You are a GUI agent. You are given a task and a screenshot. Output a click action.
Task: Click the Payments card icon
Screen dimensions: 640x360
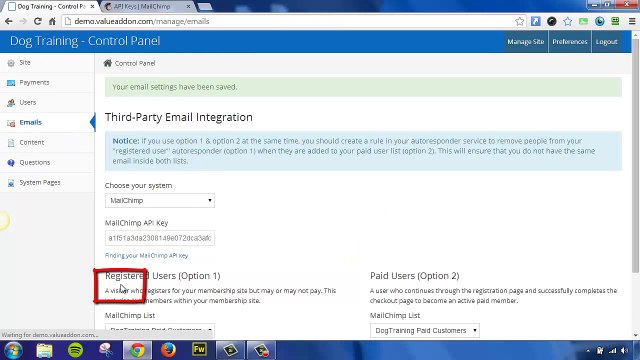tap(11, 83)
